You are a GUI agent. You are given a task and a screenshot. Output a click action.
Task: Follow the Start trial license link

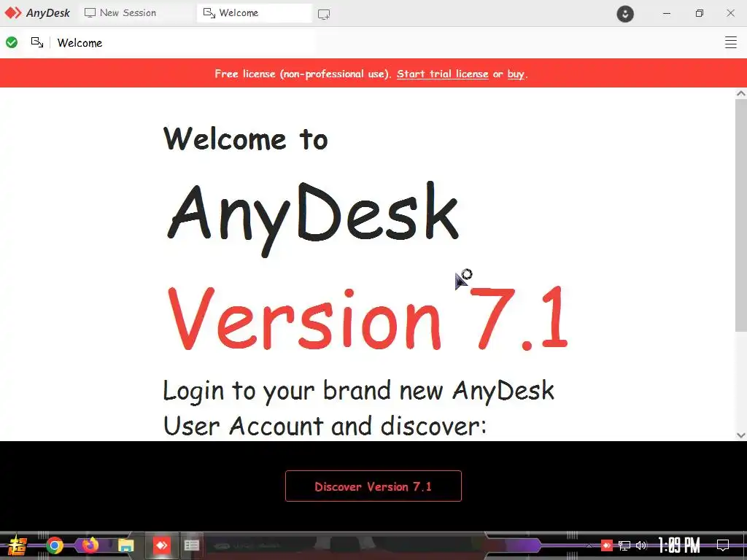point(442,74)
